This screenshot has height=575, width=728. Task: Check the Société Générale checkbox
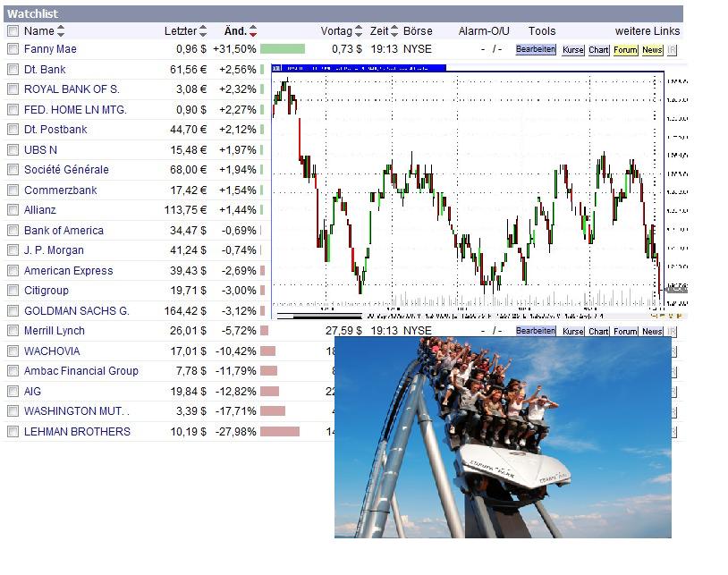pyautogui.click(x=13, y=170)
